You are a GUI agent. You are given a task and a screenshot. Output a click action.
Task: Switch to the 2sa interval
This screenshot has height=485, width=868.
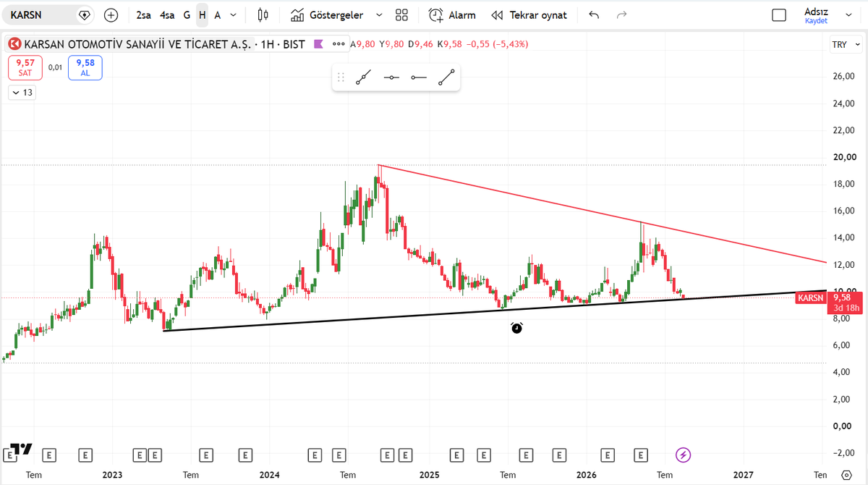pyautogui.click(x=144, y=14)
